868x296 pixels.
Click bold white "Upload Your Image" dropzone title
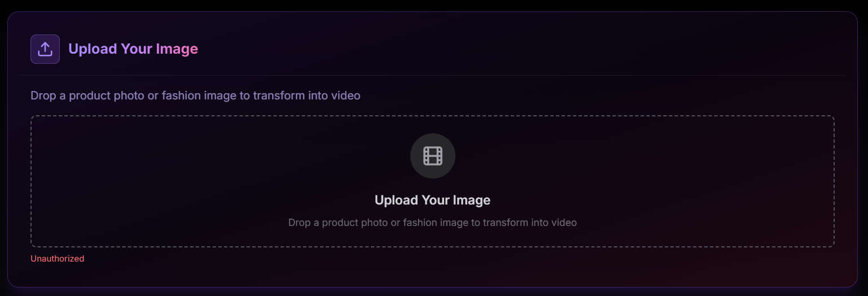(x=432, y=200)
